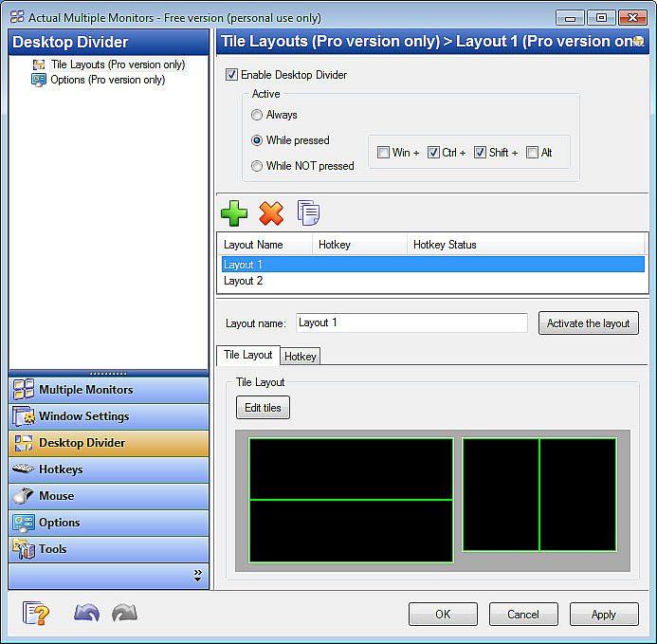
Task: Check the Win + modifier checkbox
Action: pyautogui.click(x=383, y=153)
